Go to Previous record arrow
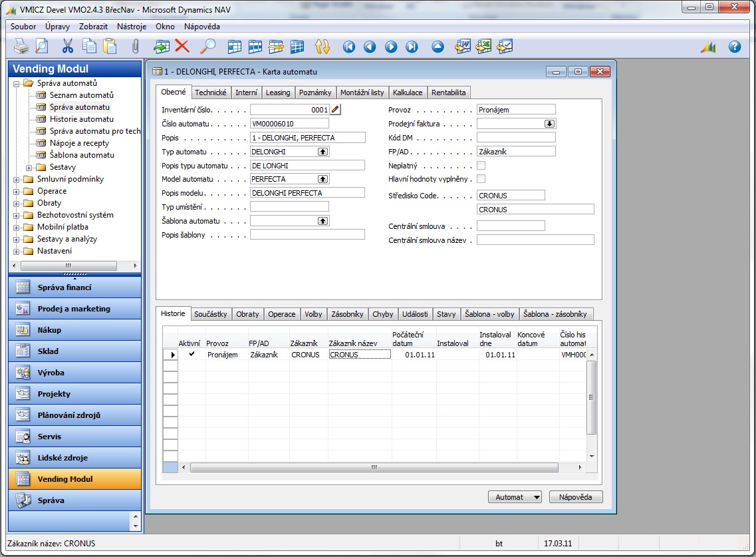756x557 pixels. coord(370,47)
